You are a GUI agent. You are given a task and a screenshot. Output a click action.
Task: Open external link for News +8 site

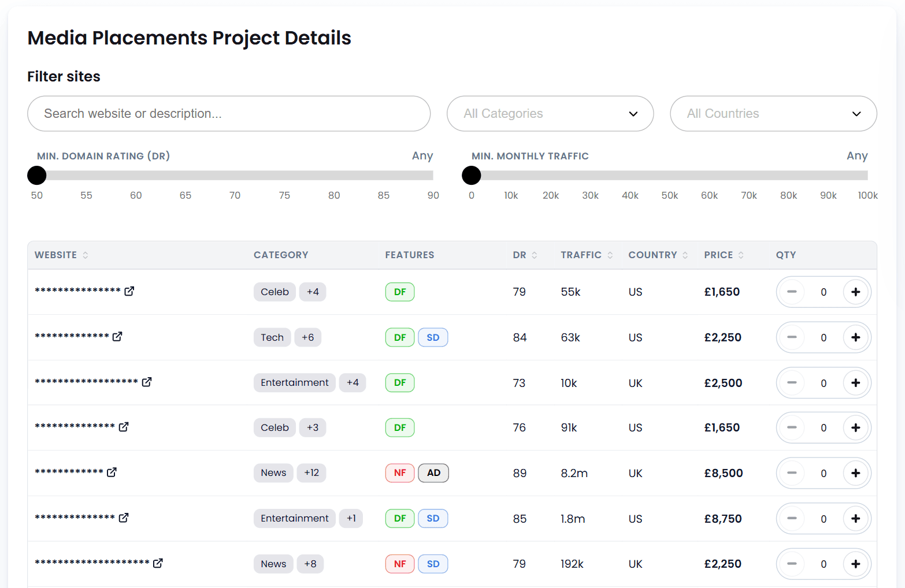point(158,563)
